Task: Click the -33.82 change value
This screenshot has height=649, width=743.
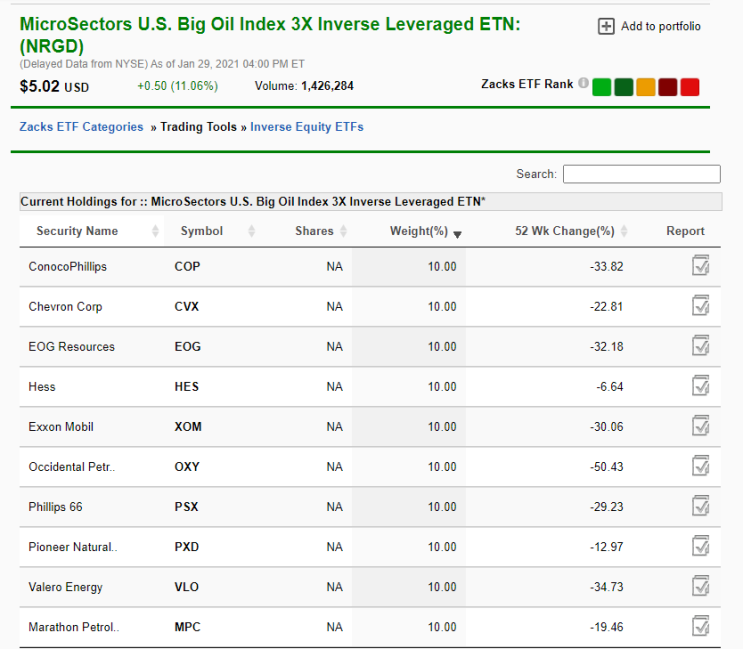Action: click(607, 266)
